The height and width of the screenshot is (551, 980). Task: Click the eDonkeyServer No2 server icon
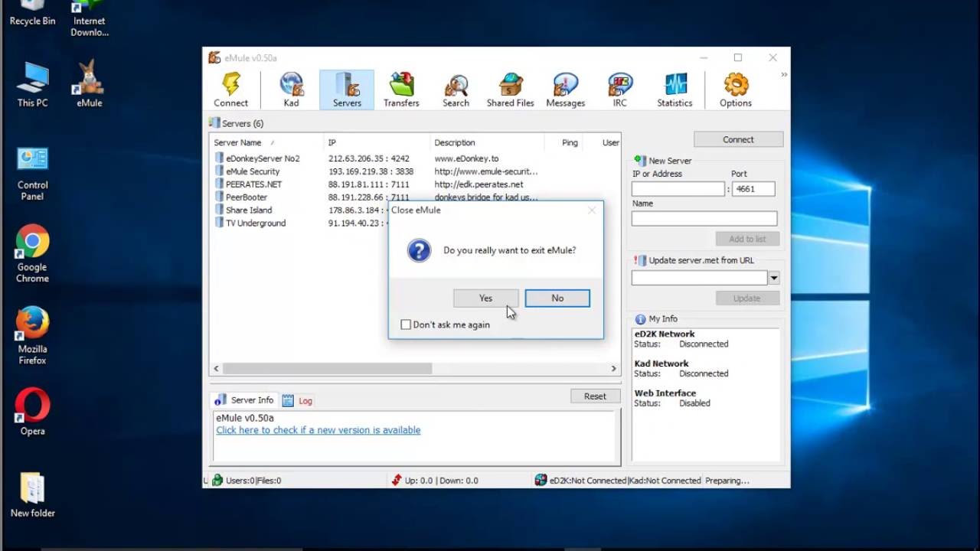(219, 158)
